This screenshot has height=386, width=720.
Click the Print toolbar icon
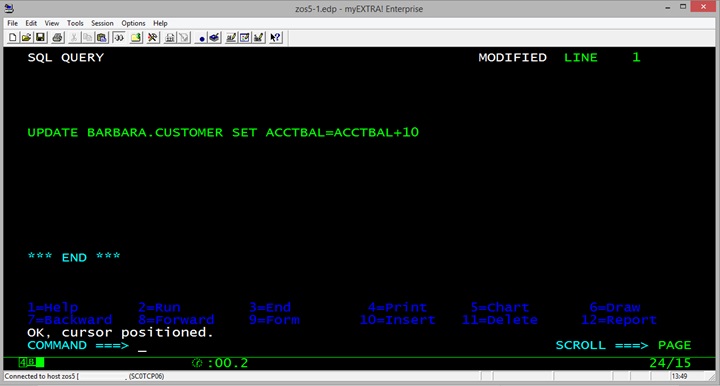point(57,38)
